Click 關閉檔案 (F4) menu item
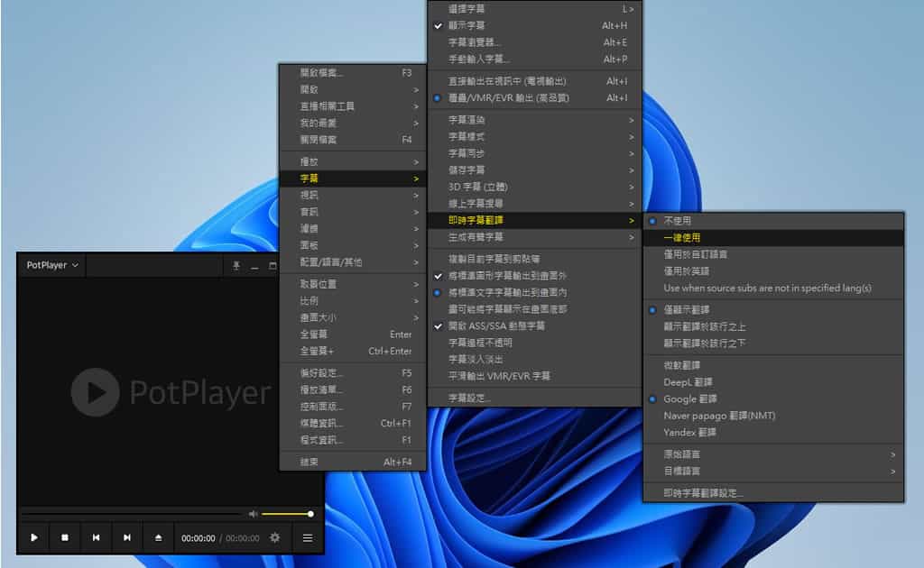Screen dimensions: 924x568 353,140
